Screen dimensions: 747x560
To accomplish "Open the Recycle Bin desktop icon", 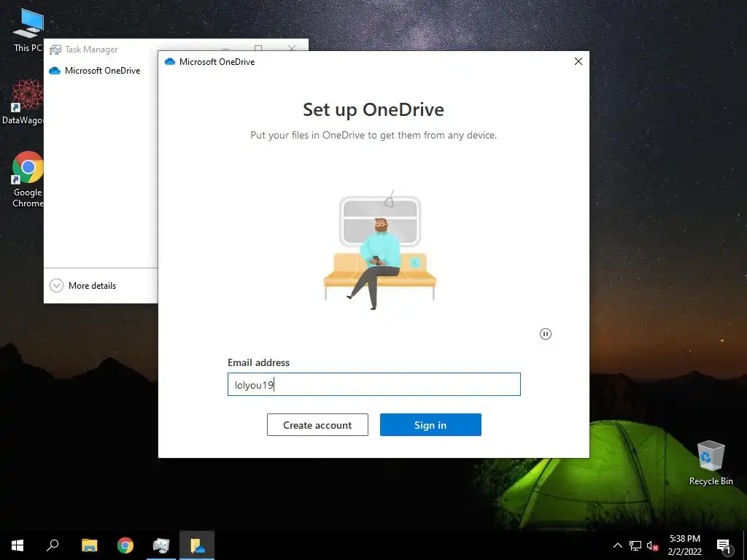I will [711, 463].
